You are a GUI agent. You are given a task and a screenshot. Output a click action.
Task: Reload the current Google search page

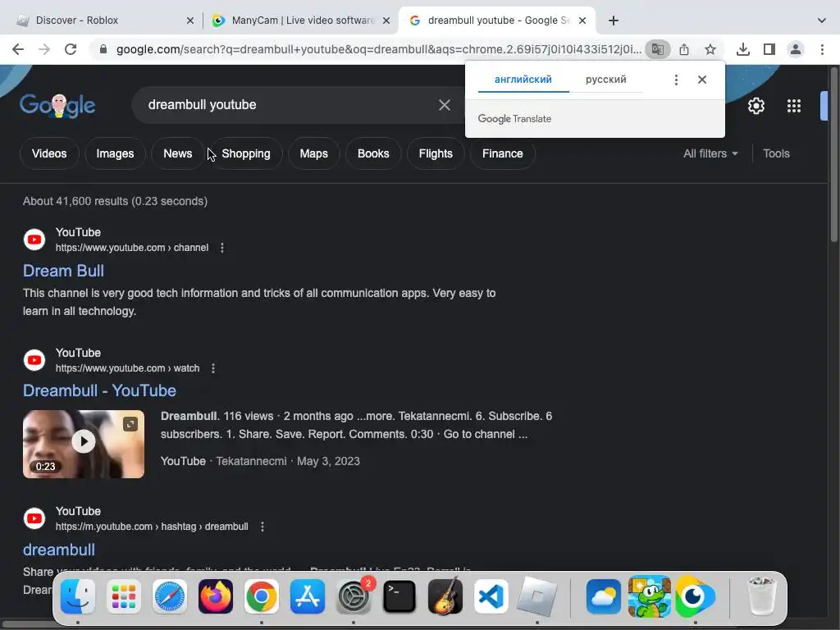(71, 49)
